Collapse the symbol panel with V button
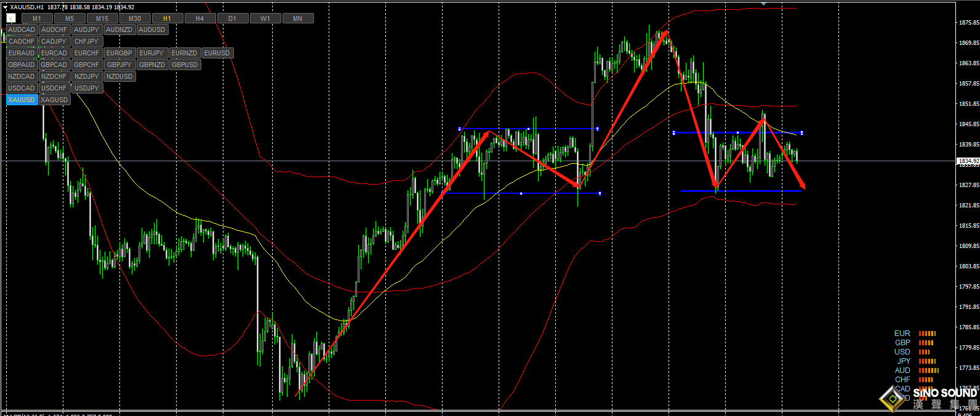Viewport: 980px width, 416px height. coord(11,18)
